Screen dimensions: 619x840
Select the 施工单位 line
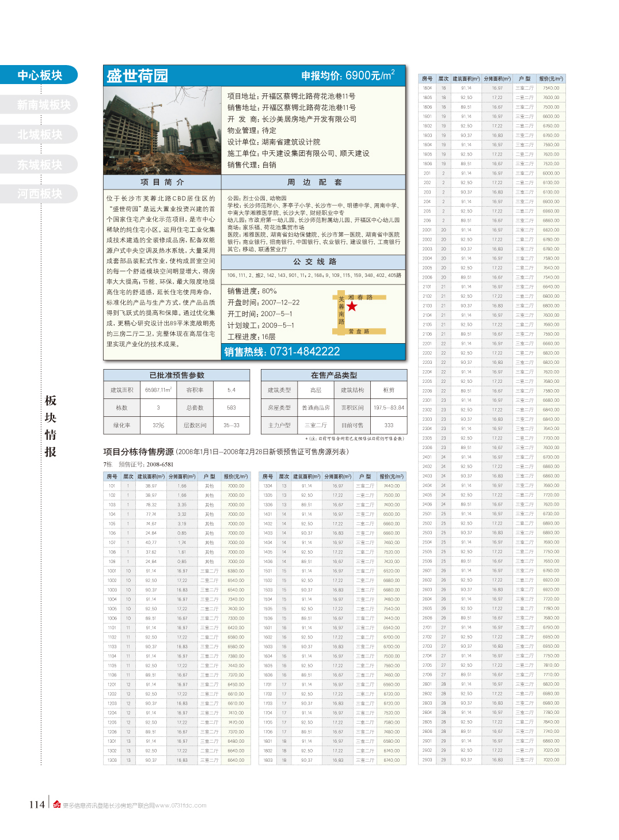tap(298, 154)
